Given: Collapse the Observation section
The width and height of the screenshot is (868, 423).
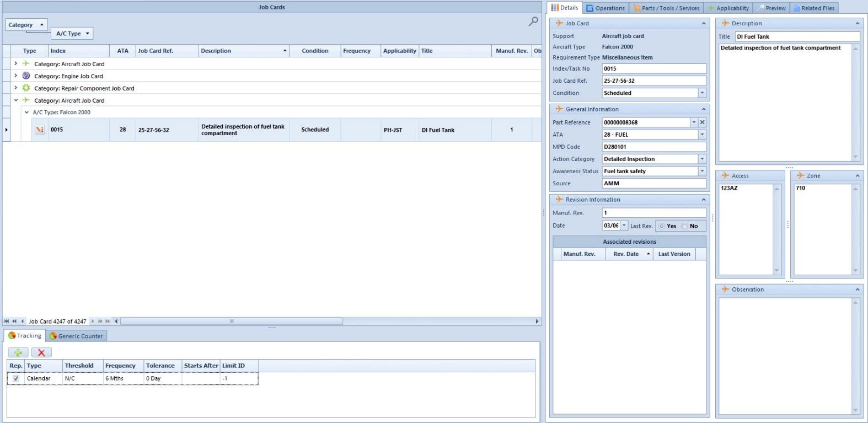Looking at the screenshot, I should pos(857,289).
